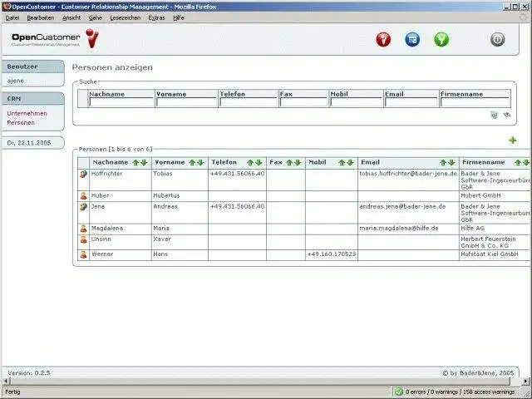
Task: Click the green round header icon
Action: 441,39
